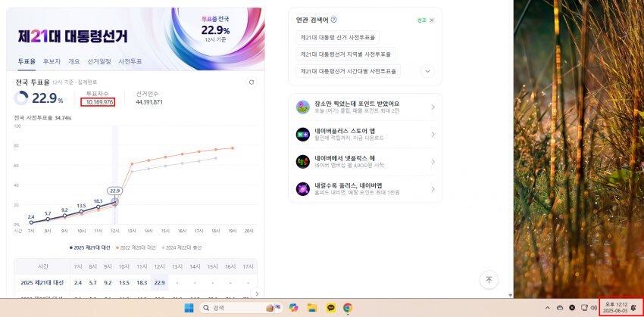The height and width of the screenshot is (317, 644).
Task: Click the 12시 column header in the table
Action: 158,266
